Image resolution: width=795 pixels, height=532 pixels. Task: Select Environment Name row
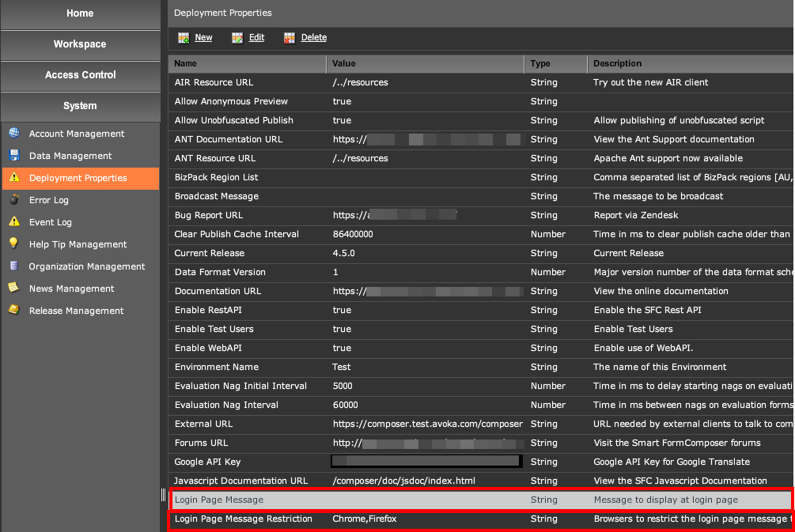coord(481,367)
